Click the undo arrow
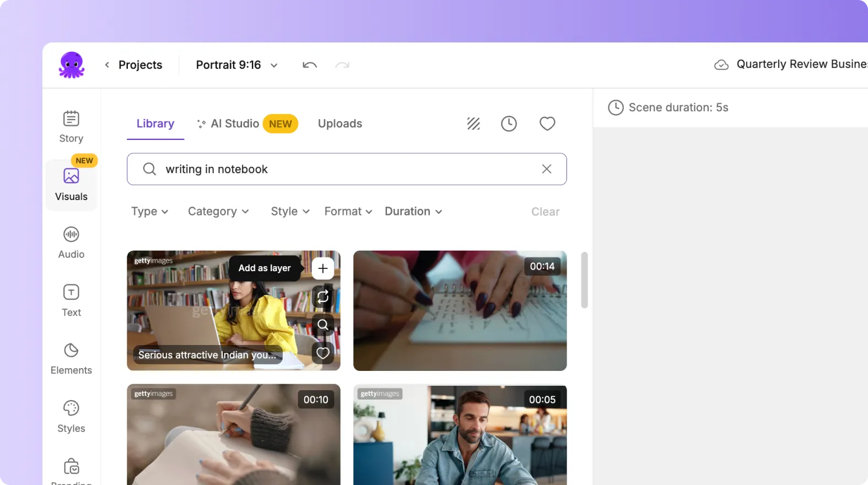Image resolution: width=868 pixels, height=485 pixels. pyautogui.click(x=310, y=65)
